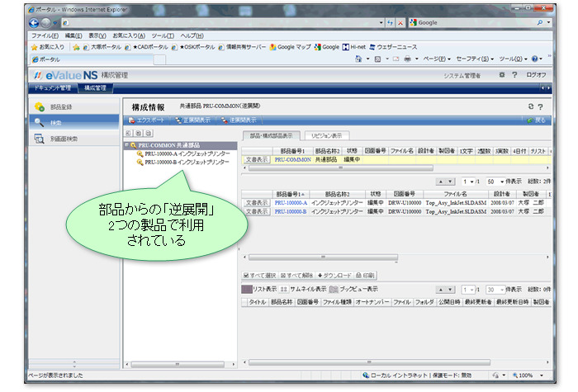Screen dimensions: 578x392
Task: Click the PRU-100000-A part number link
Action: tap(291, 202)
